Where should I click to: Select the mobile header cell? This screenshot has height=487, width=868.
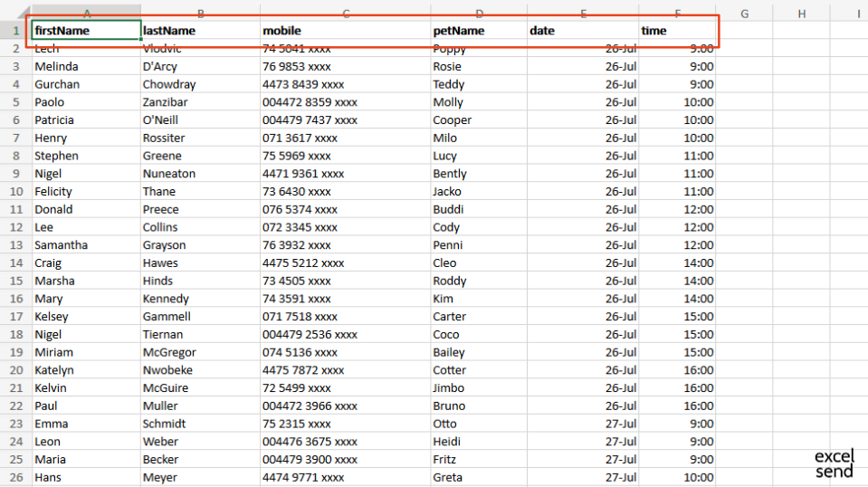click(346, 31)
